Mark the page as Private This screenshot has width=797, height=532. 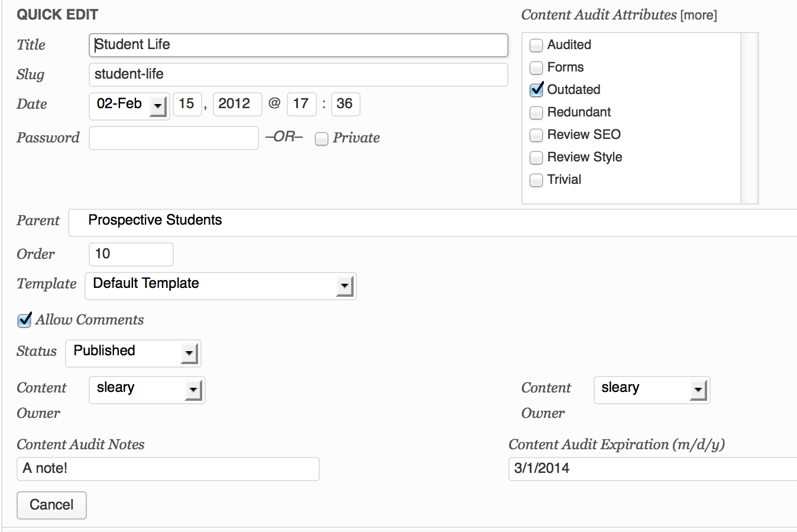tap(322, 139)
